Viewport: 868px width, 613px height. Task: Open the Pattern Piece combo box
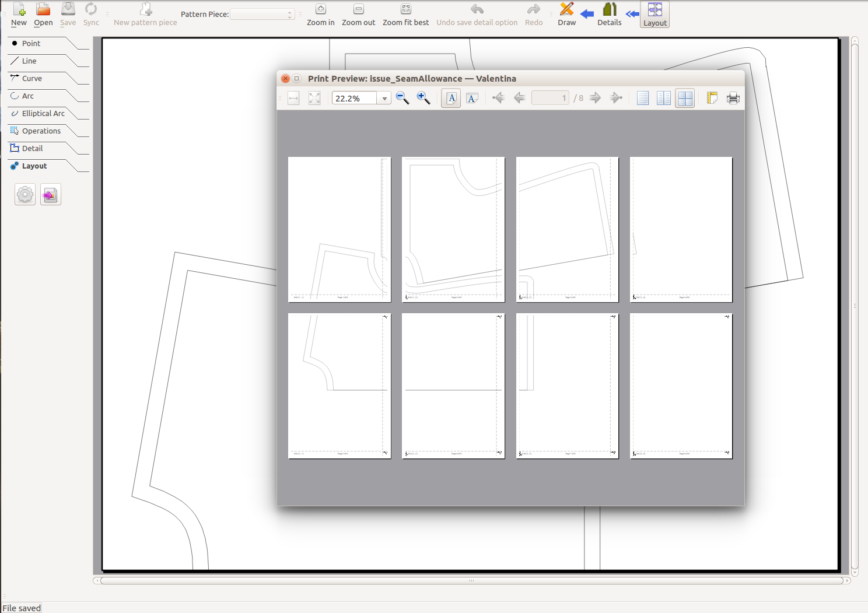[262, 14]
